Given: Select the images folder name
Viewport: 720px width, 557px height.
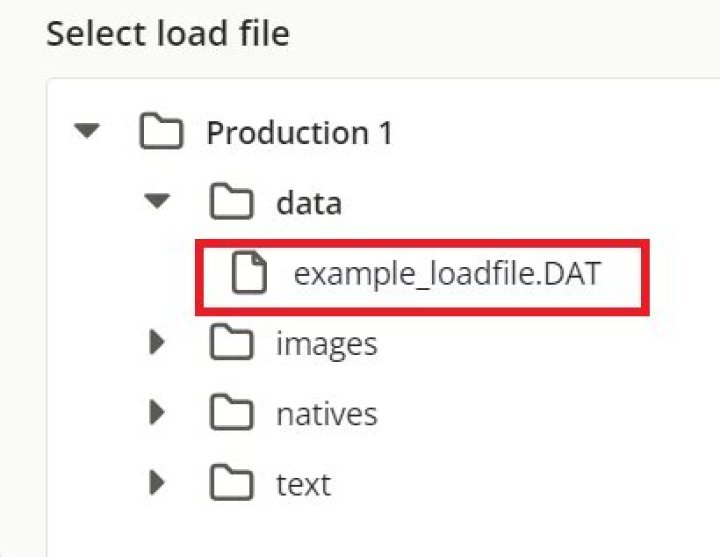Looking at the screenshot, I should pos(327,344).
